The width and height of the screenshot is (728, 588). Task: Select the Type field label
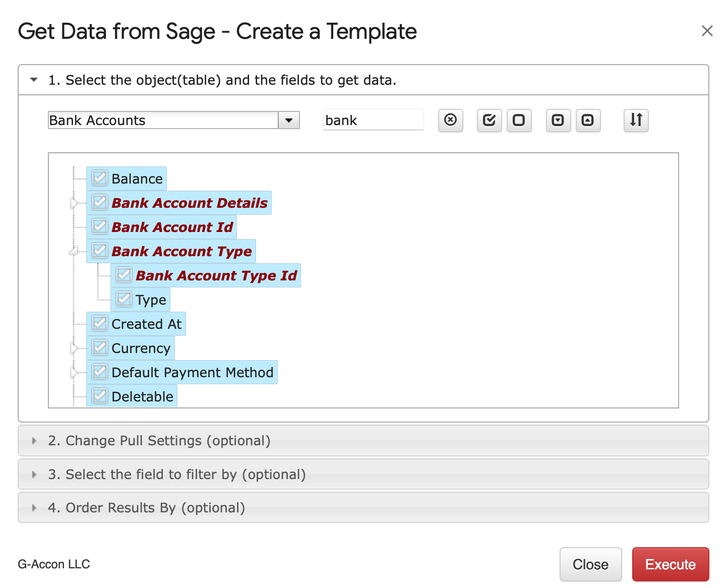pyautogui.click(x=151, y=301)
